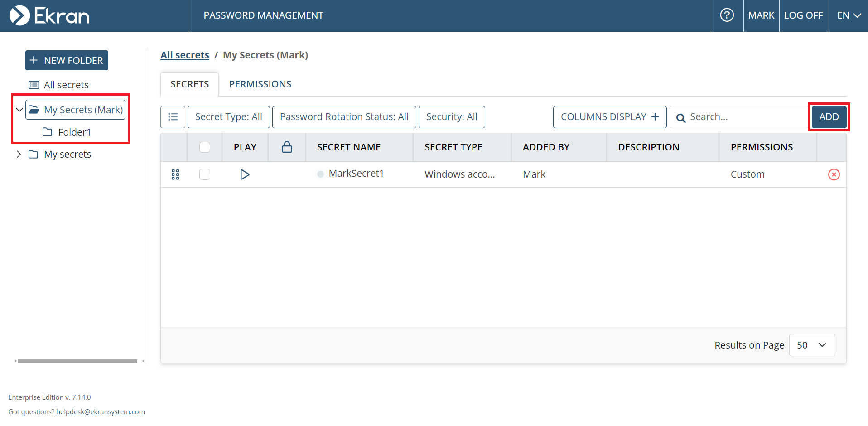868x426 pixels.
Task: Delete MarkSecret1 with the red X icon
Action: (x=834, y=174)
